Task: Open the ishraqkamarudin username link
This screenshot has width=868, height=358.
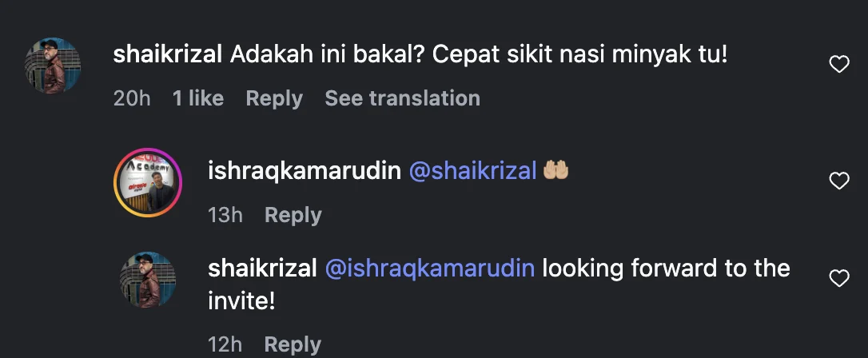Action: (304, 171)
